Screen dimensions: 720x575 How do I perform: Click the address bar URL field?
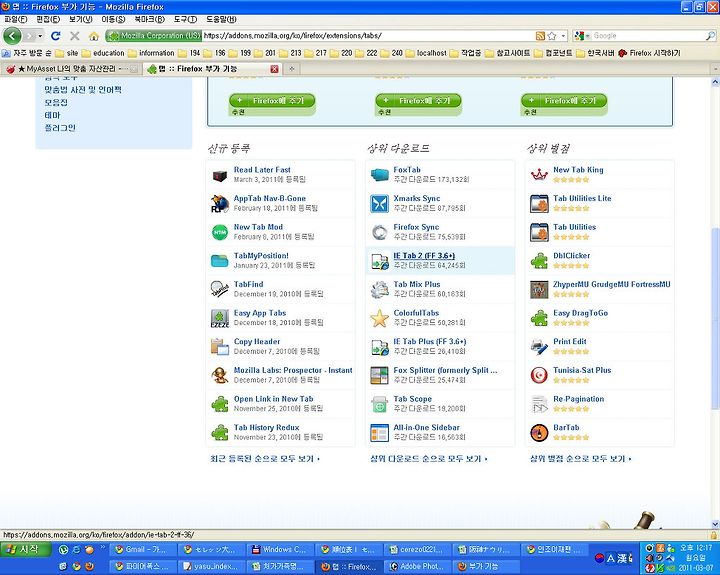point(367,36)
